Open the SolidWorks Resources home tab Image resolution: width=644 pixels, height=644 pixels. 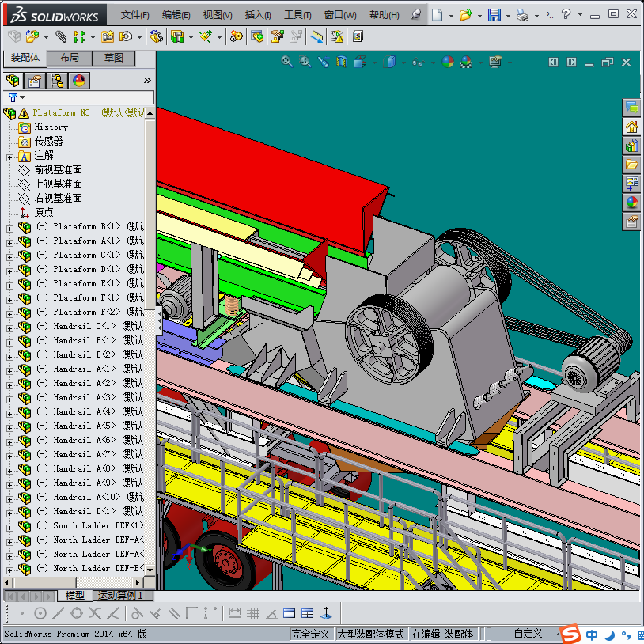click(x=631, y=127)
